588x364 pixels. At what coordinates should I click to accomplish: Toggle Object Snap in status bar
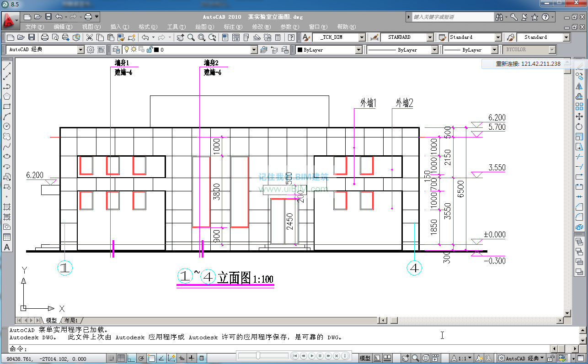[x=151, y=358]
